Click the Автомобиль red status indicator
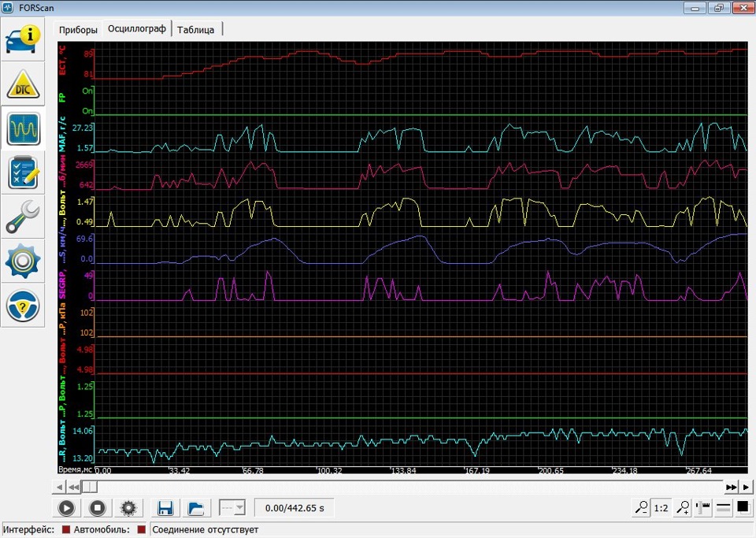 click(141, 529)
